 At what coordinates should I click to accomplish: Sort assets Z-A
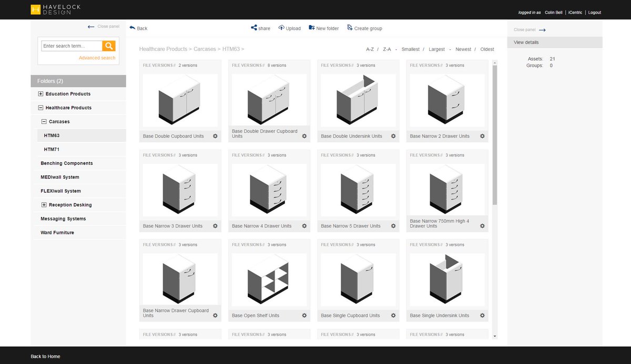coord(387,49)
